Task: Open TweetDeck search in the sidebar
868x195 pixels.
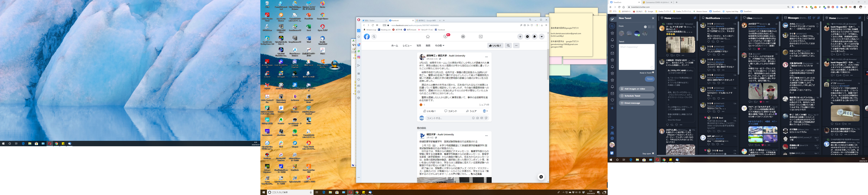Action: [x=612, y=26]
